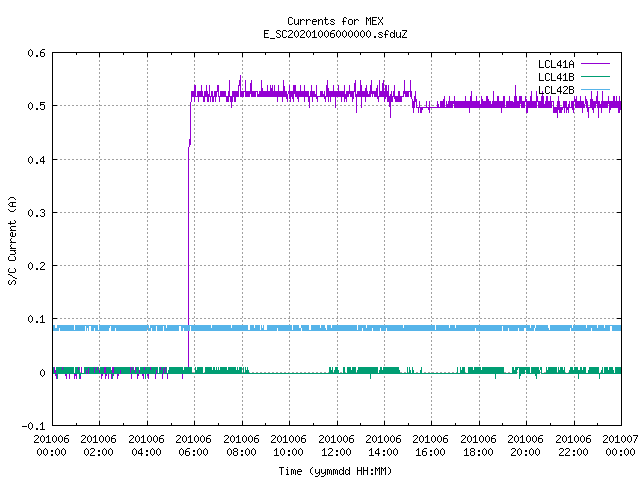This screenshot has width=640, height=480.
Task: Click the LCL41A legend label
Action: click(x=556, y=64)
